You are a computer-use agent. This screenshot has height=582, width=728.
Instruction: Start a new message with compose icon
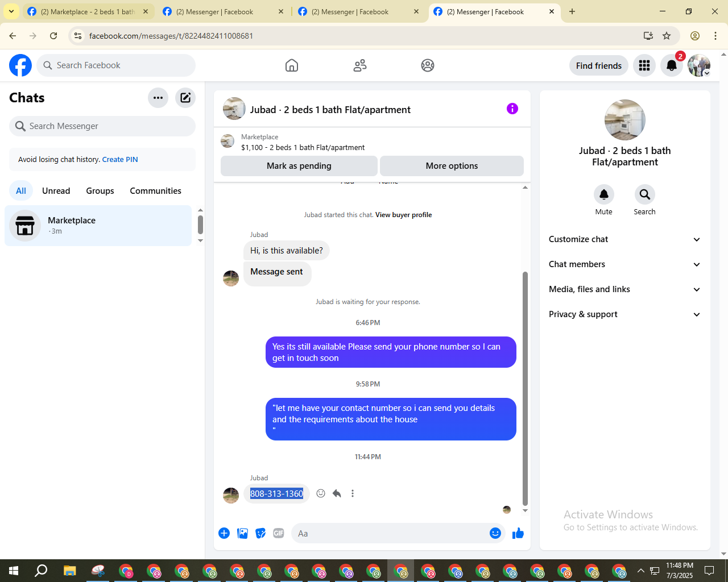[x=185, y=98]
